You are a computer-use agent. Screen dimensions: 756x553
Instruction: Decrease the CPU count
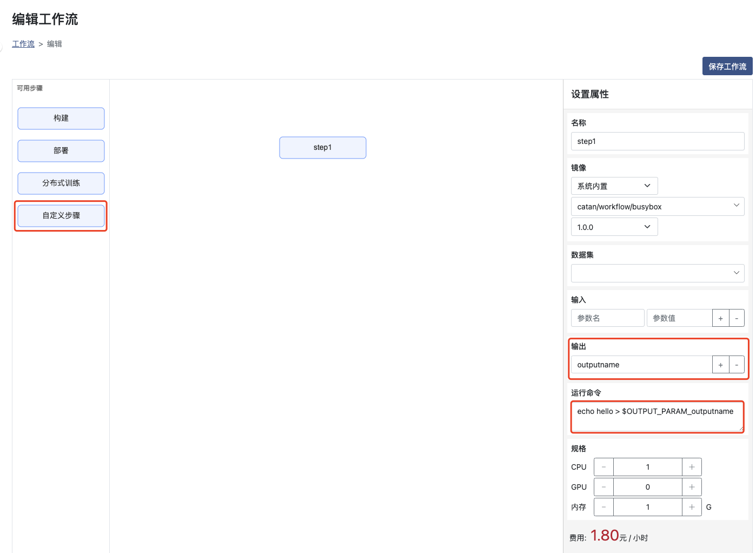pyautogui.click(x=604, y=467)
